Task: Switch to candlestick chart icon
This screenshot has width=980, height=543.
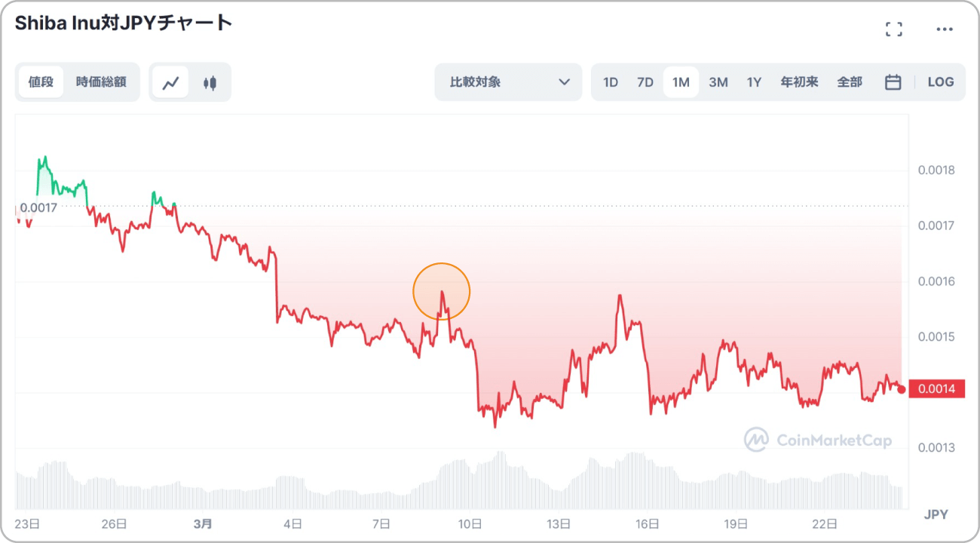Action: 210,82
